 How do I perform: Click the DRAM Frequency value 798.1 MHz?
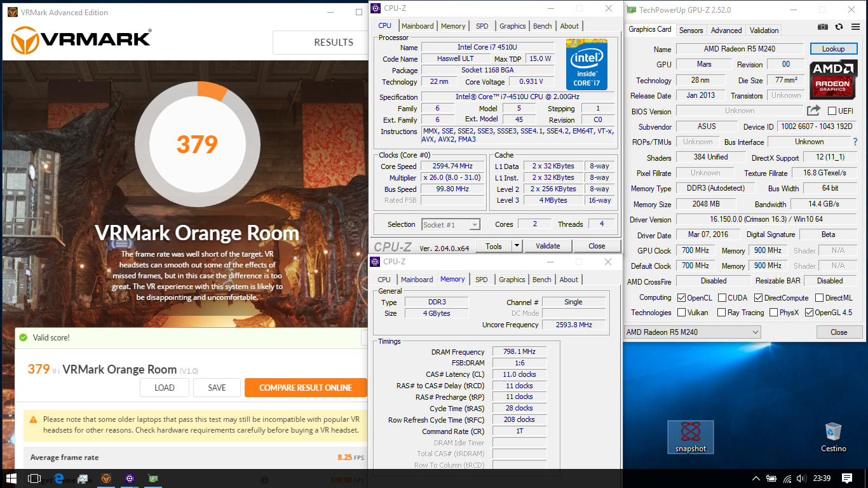(519, 351)
